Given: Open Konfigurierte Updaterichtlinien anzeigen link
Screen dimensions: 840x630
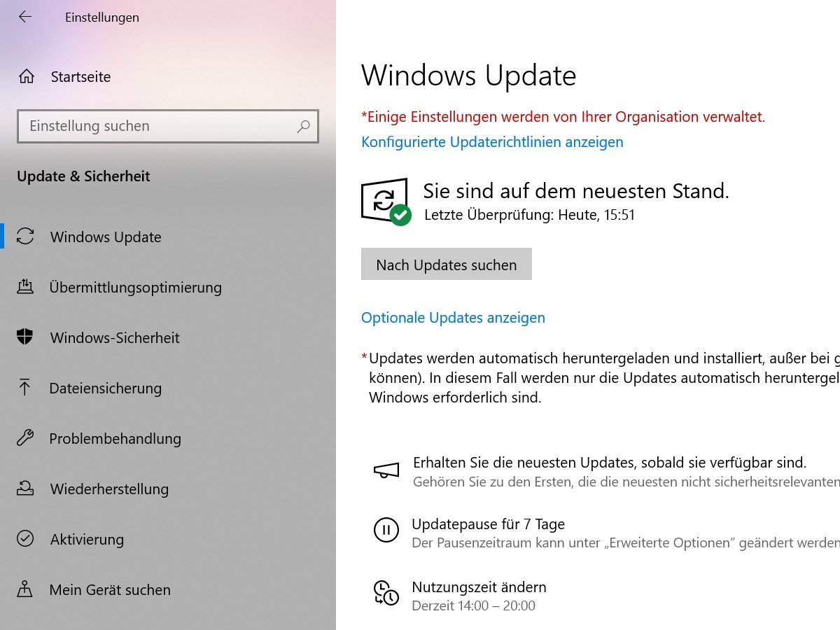Looking at the screenshot, I should [x=492, y=142].
